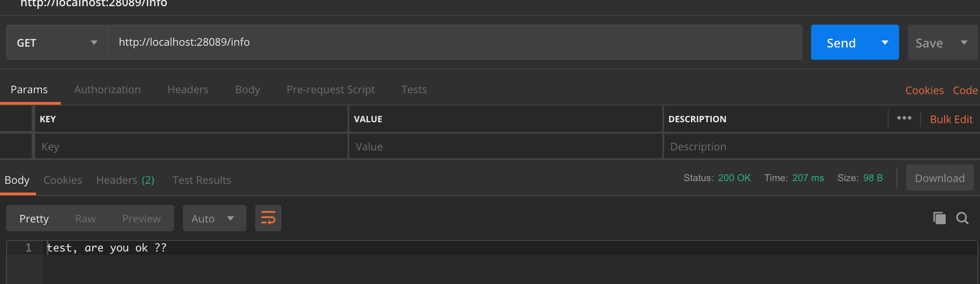Expand the Send button arrow dropdown
The height and width of the screenshot is (284, 980).
point(885,43)
